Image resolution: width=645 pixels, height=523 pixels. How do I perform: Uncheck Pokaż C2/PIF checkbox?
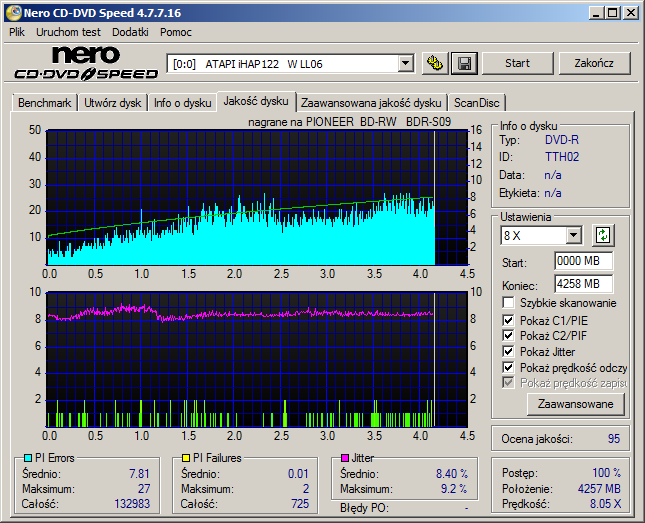click(508, 335)
